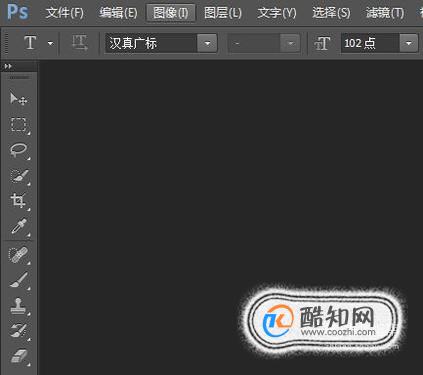This screenshot has height=375, width=423.
Task: Select the Eyedropper tool
Action: [18, 227]
